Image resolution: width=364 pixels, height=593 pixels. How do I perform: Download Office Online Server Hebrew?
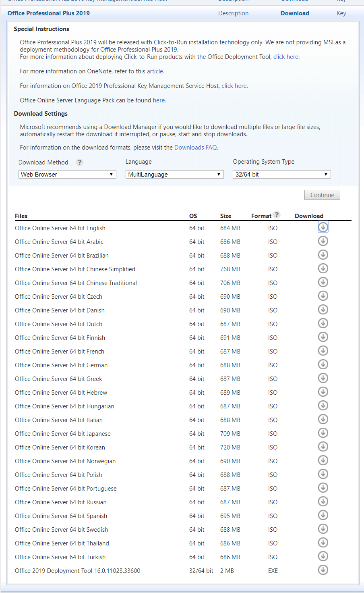tap(323, 392)
